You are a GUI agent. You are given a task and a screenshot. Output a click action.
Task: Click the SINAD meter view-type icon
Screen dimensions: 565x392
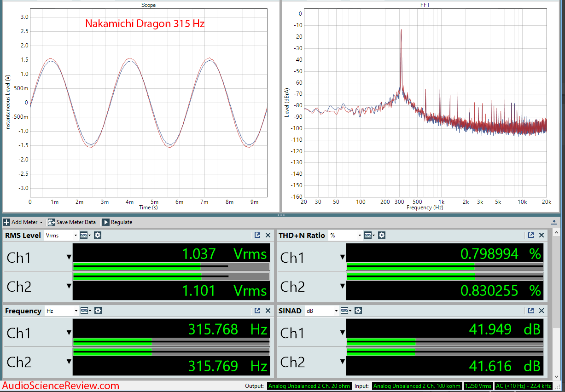coord(346,311)
